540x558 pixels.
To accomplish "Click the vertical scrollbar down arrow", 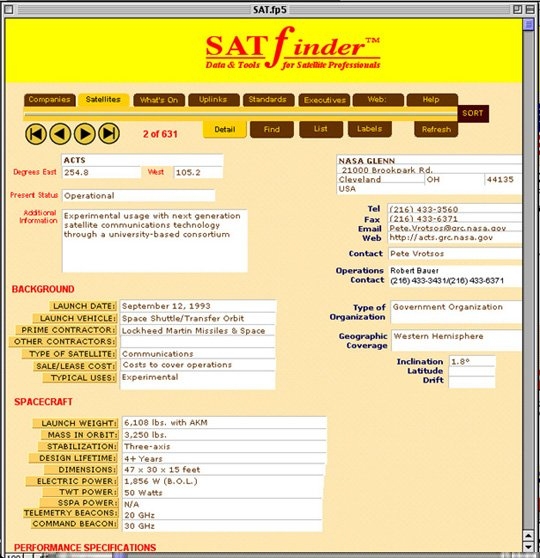I will 528,546.
